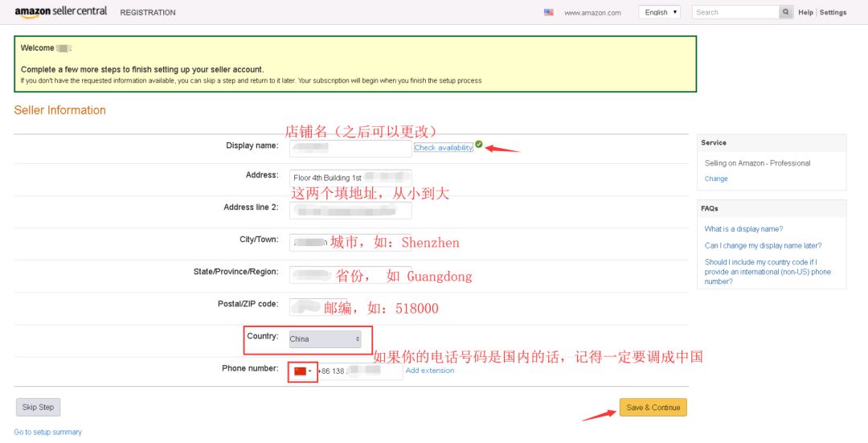The image size is (868, 443).
Task: Open 'Can I change my display name later?' FAQ
Action: (763, 246)
